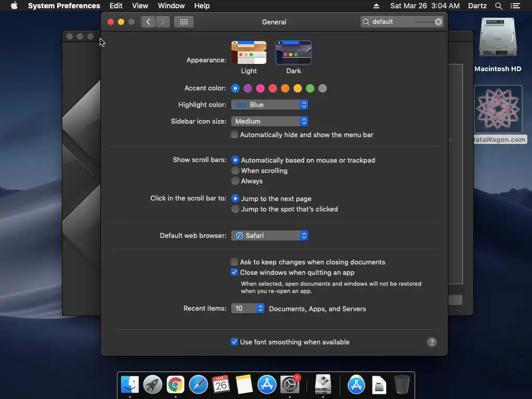Select the Light appearance thumbnail

[249, 52]
